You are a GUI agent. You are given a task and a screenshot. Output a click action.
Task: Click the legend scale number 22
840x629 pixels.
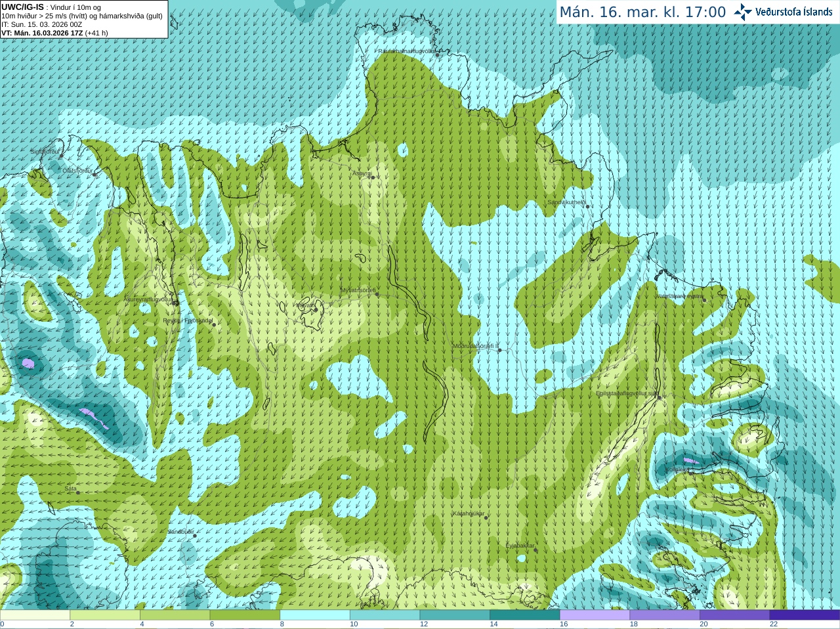774,624
